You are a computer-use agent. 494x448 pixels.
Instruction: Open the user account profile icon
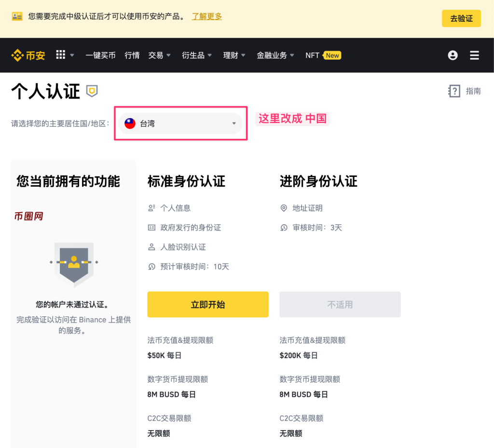(x=453, y=55)
